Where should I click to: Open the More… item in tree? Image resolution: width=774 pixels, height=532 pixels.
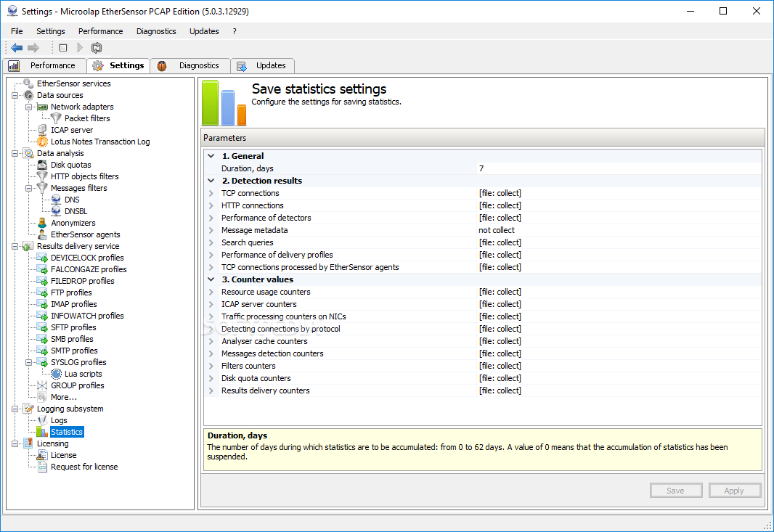pyautogui.click(x=64, y=397)
